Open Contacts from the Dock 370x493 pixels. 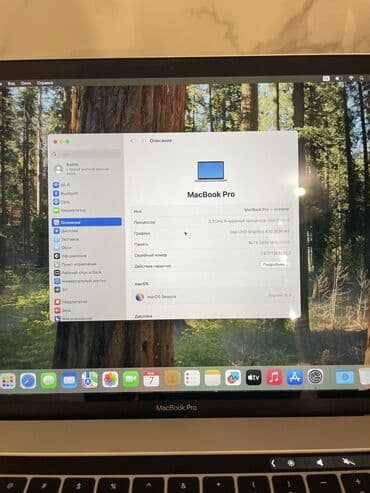(172, 378)
